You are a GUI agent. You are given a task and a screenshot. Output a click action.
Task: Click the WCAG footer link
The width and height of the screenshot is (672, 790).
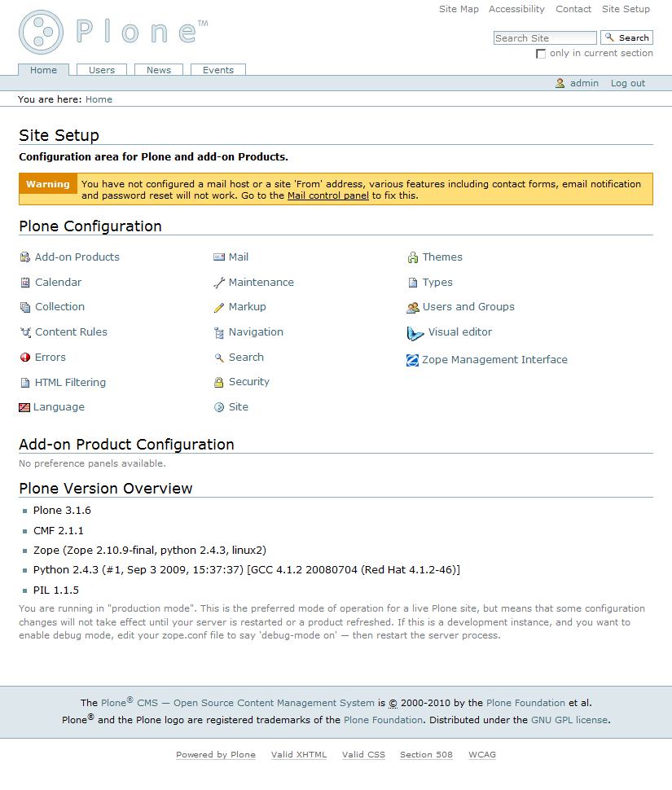[x=482, y=755]
